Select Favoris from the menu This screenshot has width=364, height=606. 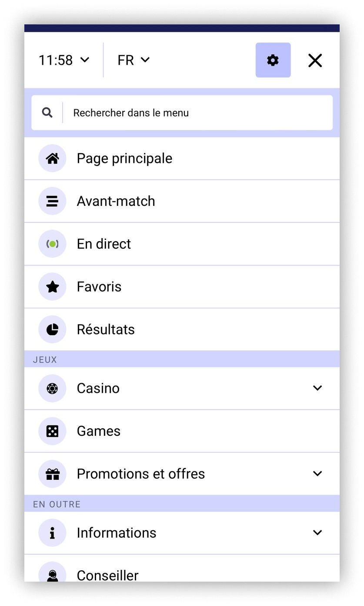(99, 286)
